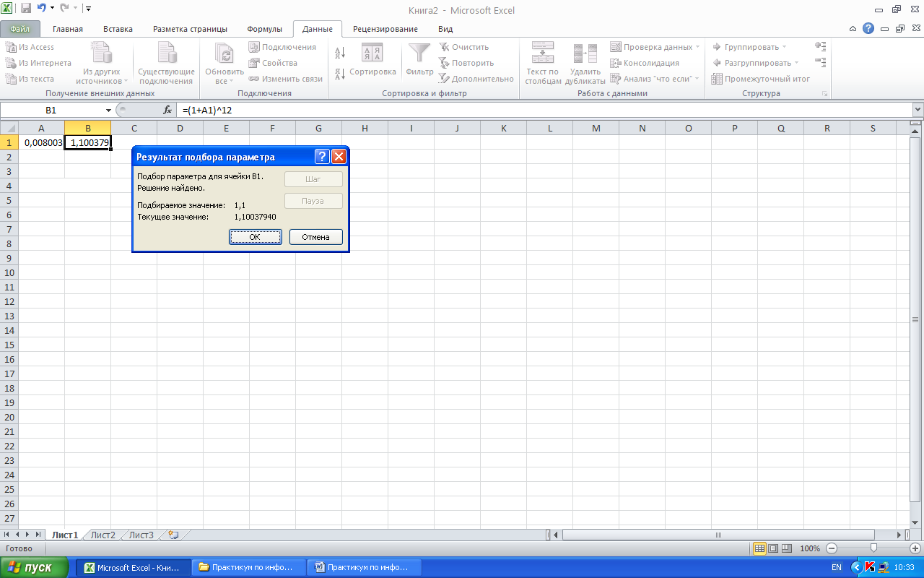Import data From Access (Из Access)

(30, 47)
